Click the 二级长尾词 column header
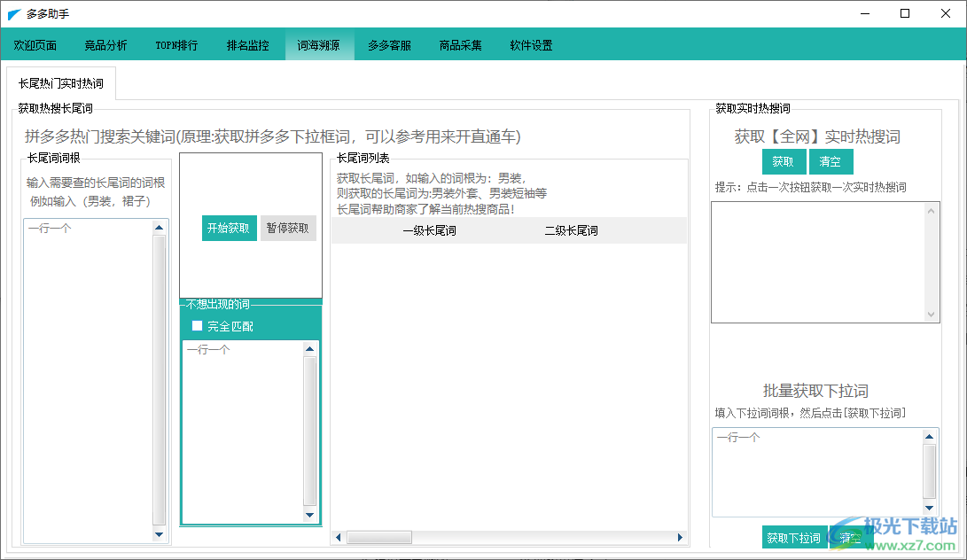The image size is (967, 560). pos(571,230)
